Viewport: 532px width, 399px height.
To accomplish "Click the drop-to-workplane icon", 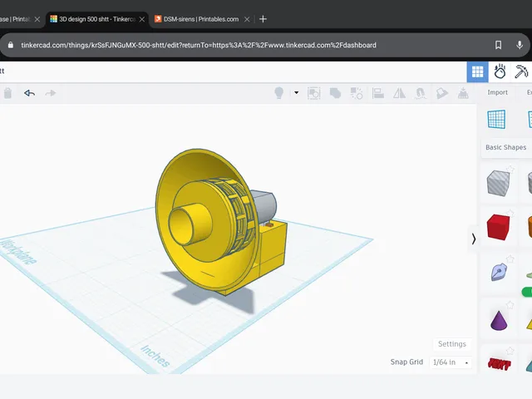I will pos(463,93).
